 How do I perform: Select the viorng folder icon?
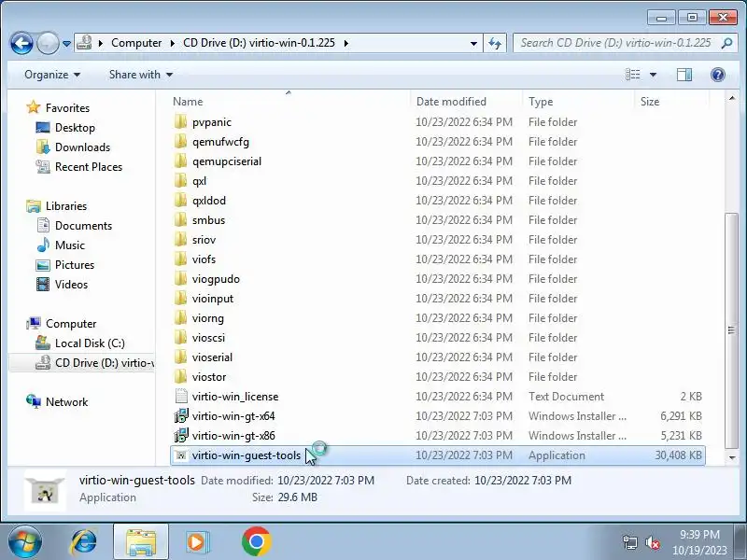[180, 317]
